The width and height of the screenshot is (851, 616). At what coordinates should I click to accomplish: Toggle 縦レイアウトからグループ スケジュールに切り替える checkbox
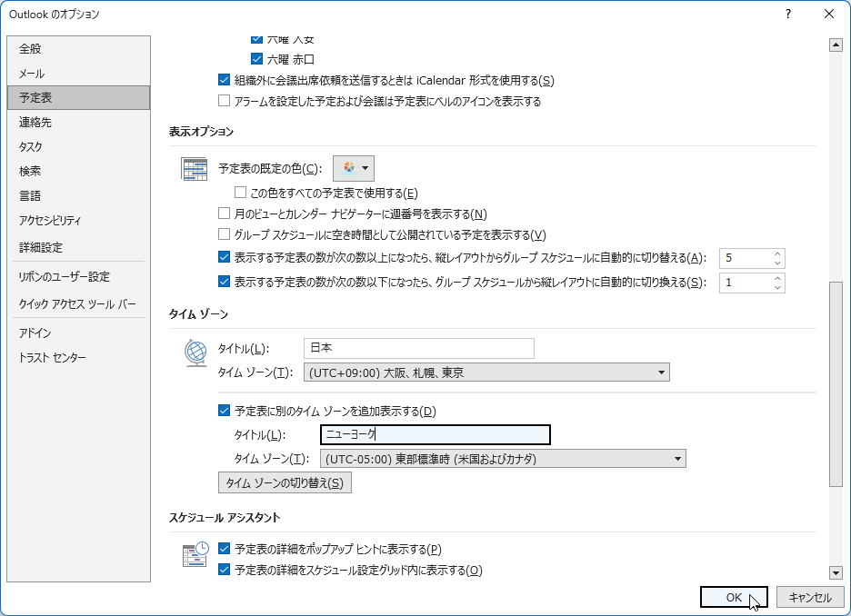[224, 257]
